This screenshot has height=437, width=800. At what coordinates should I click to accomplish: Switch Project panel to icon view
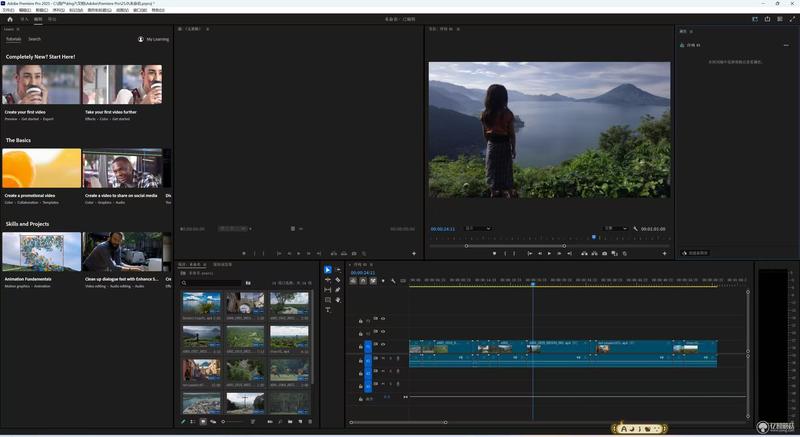[203, 422]
